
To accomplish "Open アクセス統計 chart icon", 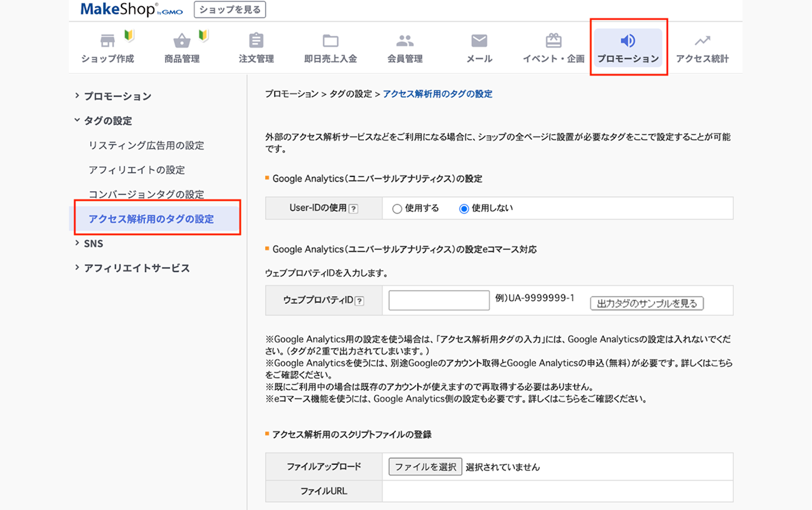I will (702, 41).
